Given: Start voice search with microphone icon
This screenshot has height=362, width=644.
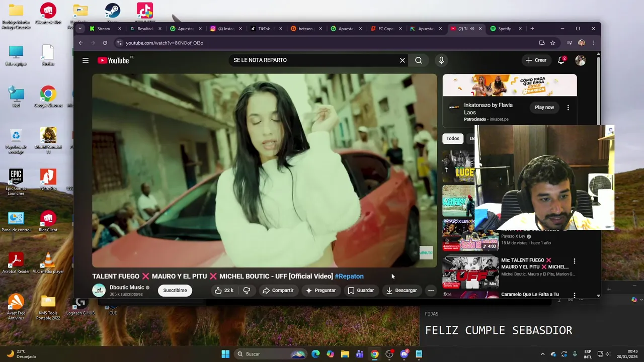Looking at the screenshot, I should pyautogui.click(x=441, y=60).
